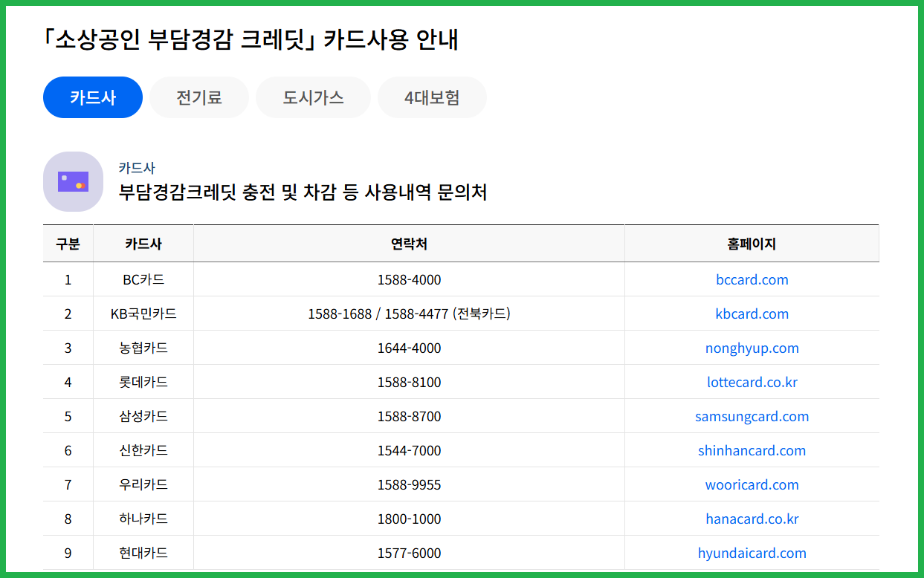Select the 롯데카드 cell

[143, 382]
